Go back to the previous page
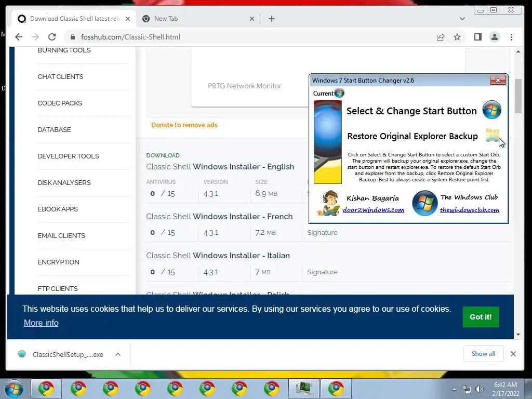This screenshot has width=532, height=399. point(19,37)
